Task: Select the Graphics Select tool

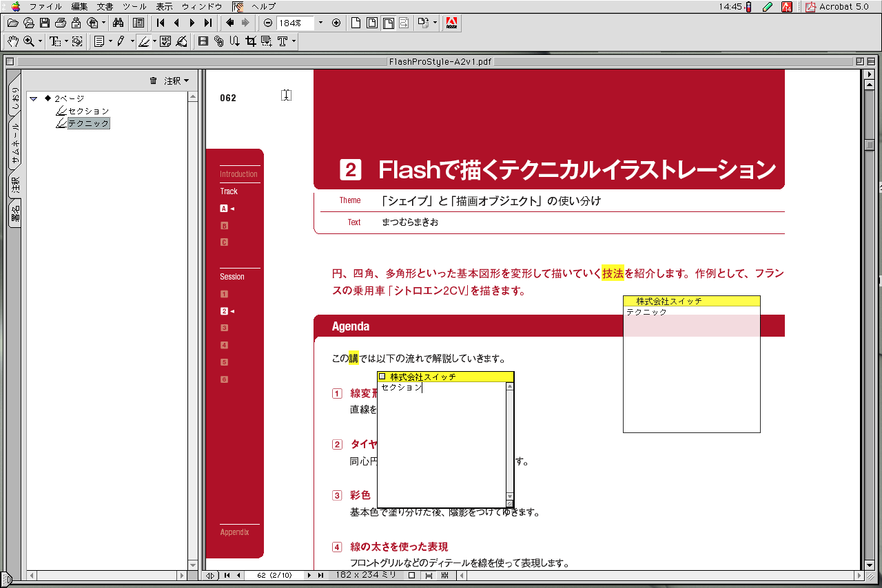Action: [x=77, y=41]
